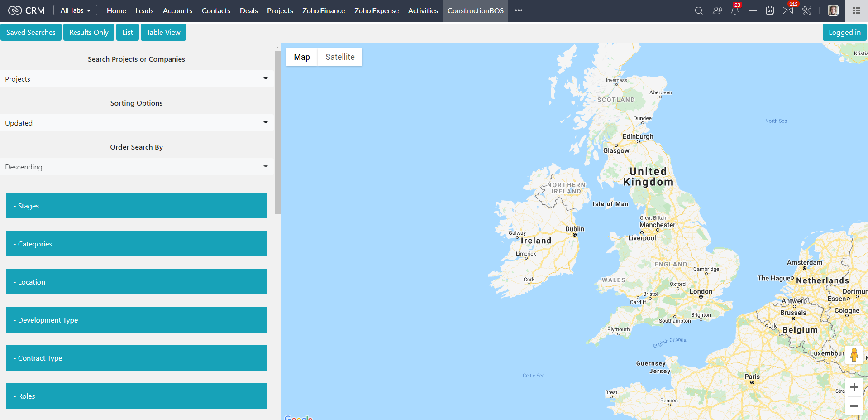Zoom out the map with minus

click(x=854, y=406)
